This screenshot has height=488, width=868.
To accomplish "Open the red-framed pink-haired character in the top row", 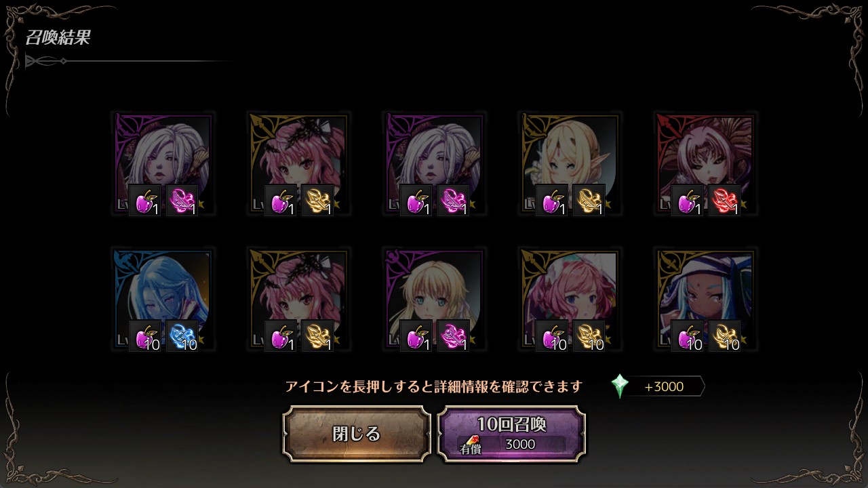I will tap(706, 164).
